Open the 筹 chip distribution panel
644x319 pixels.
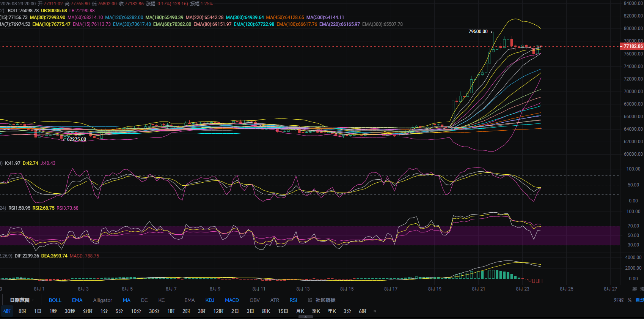coord(635,289)
